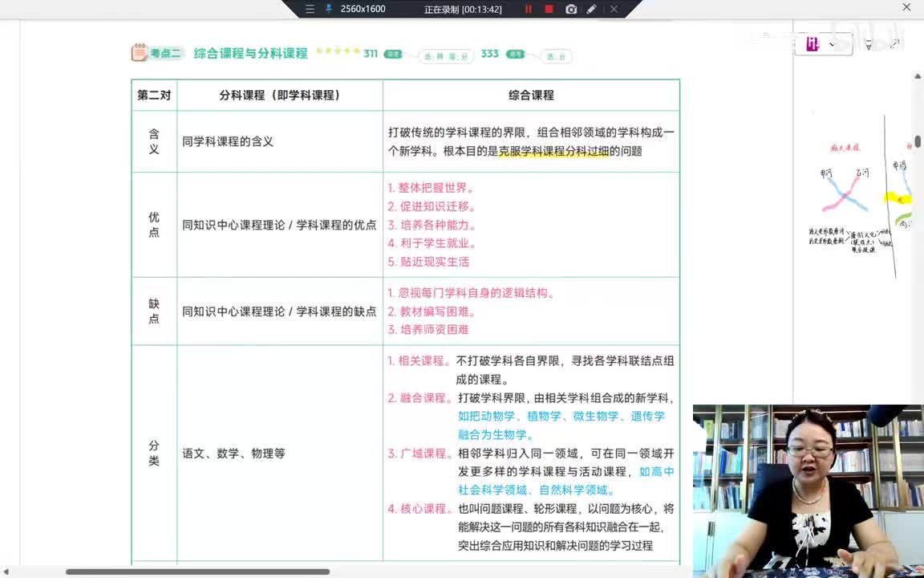This screenshot has width=924, height=578.
Task: Click the highlighted text 克服学科课程分科过细
Action: 553,151
